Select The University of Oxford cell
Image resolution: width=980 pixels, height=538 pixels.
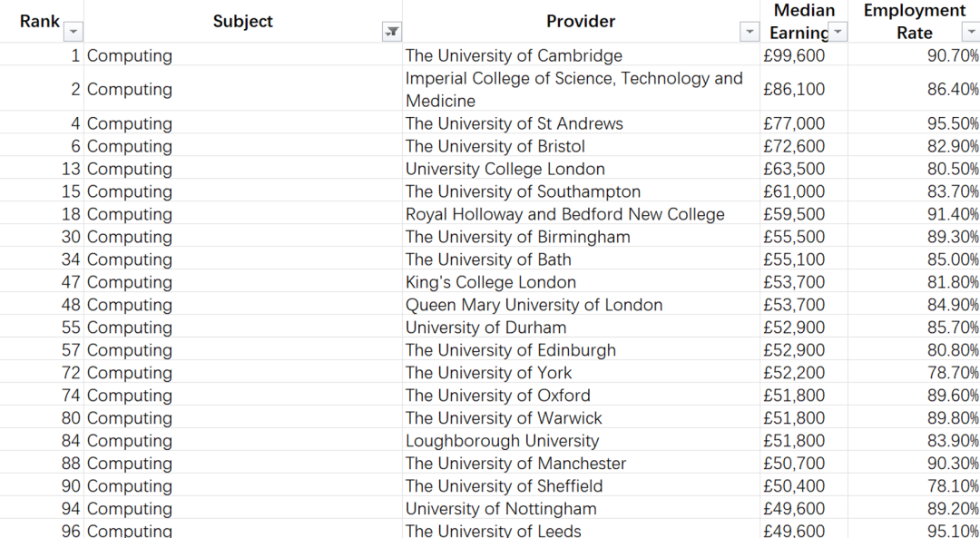pyautogui.click(x=582, y=395)
